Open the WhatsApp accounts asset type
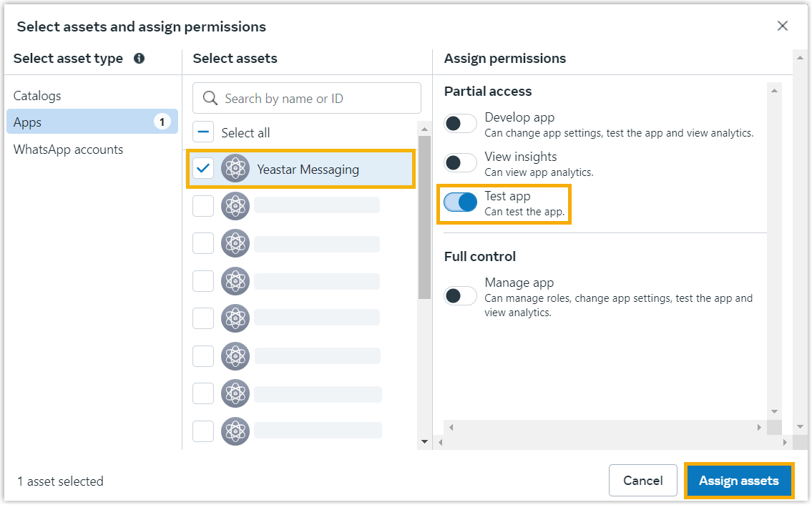The width and height of the screenshot is (812, 505). coord(68,149)
